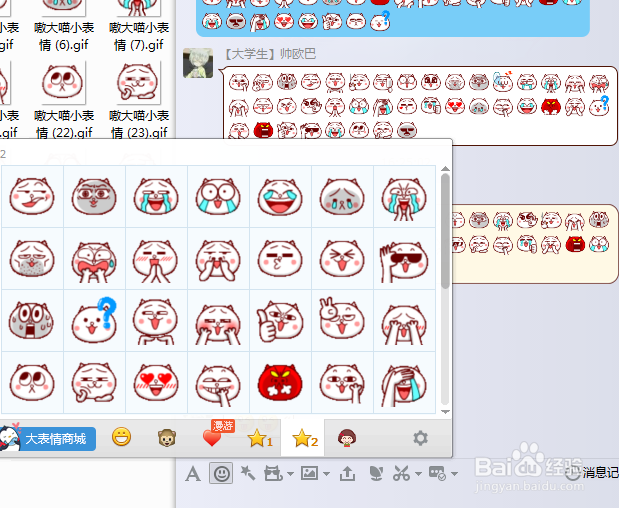Click the emoticon panel scroll down arrow
Screen dimensions: 619x508
click(x=445, y=412)
